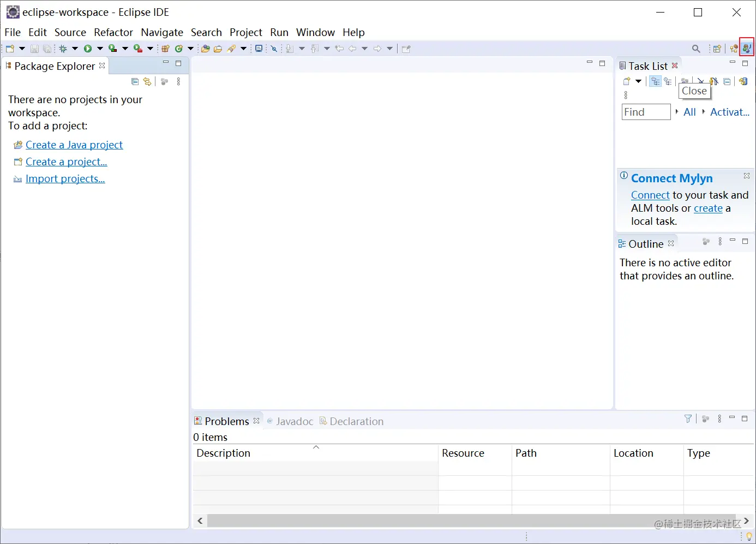Launch Debug with the bug icon
The height and width of the screenshot is (544, 756).
click(x=63, y=49)
